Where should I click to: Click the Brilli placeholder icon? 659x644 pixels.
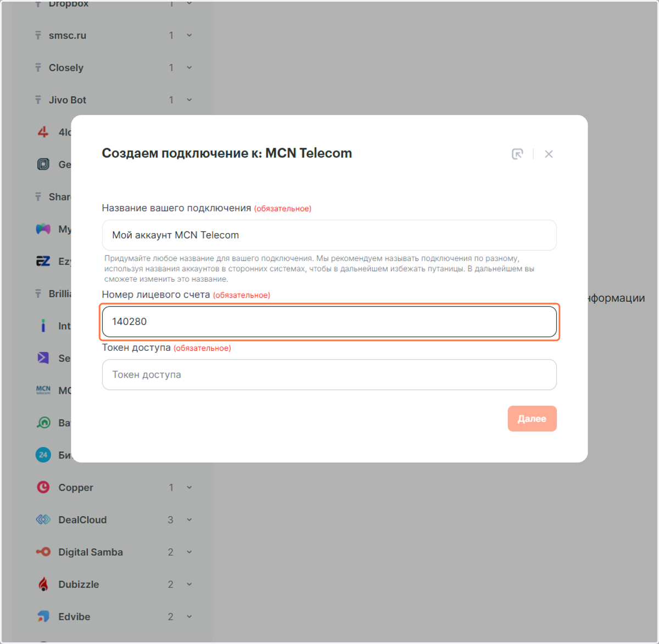click(38, 294)
